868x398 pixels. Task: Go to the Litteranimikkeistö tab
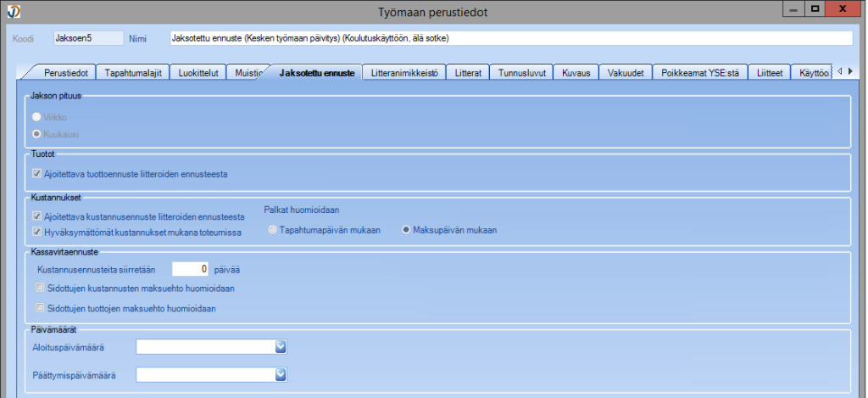[x=404, y=73]
